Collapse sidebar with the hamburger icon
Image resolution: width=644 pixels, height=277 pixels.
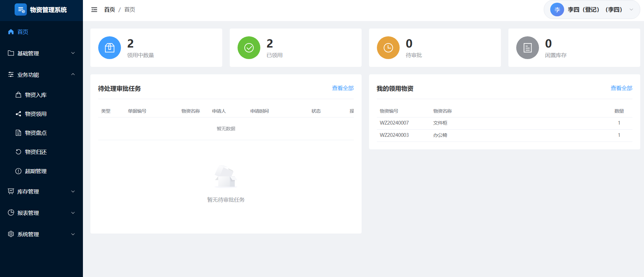(x=94, y=10)
